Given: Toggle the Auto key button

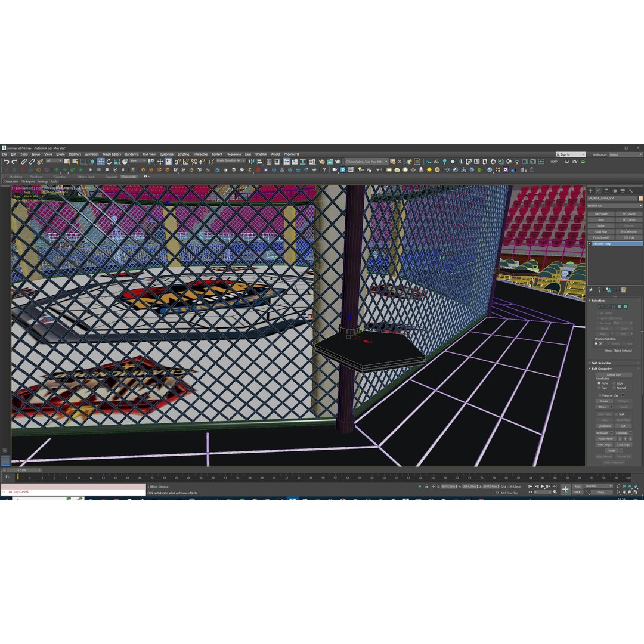Looking at the screenshot, I should pos(577,487).
